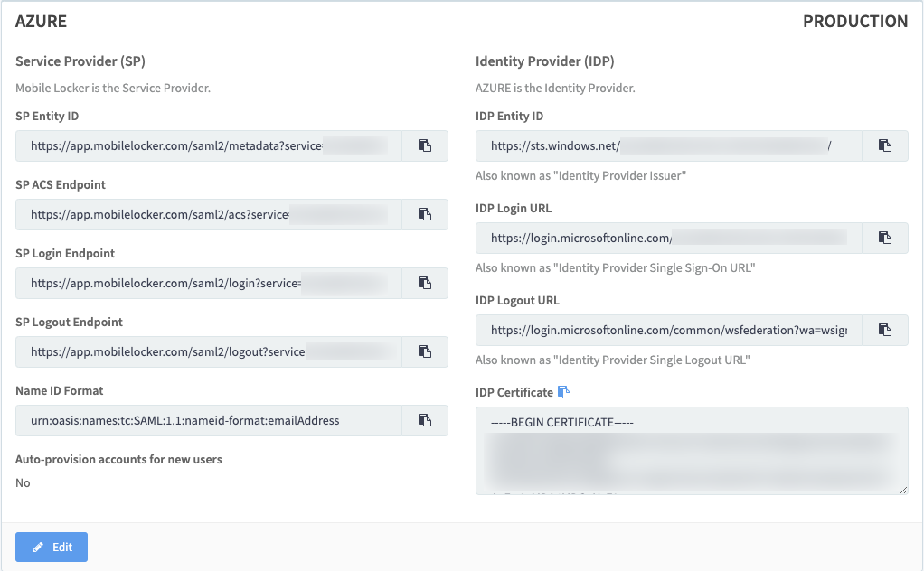
Task: Click the SP Entity ID field
Action: [x=208, y=145]
